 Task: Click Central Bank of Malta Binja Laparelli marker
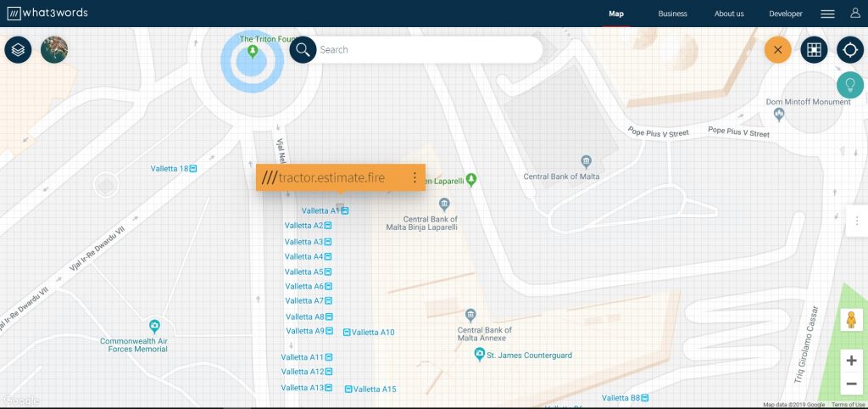[444, 204]
